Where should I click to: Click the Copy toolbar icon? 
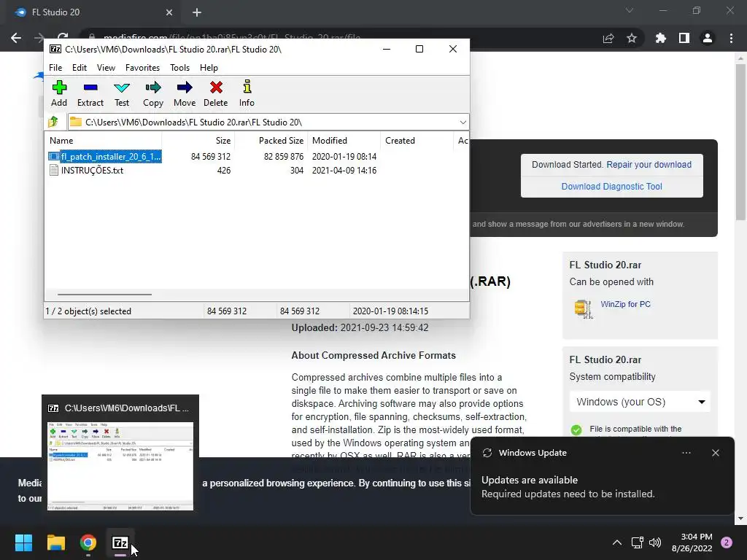(153, 93)
